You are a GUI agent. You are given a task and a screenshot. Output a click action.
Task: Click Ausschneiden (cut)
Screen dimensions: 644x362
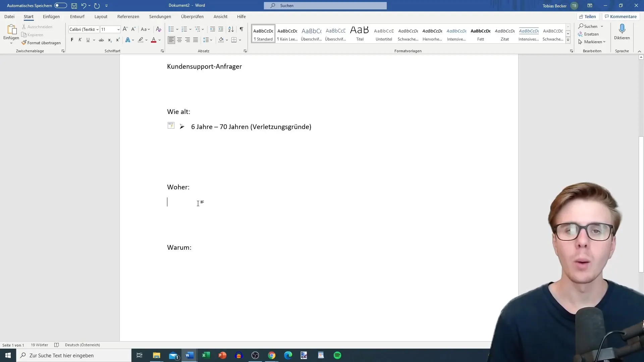point(37,26)
